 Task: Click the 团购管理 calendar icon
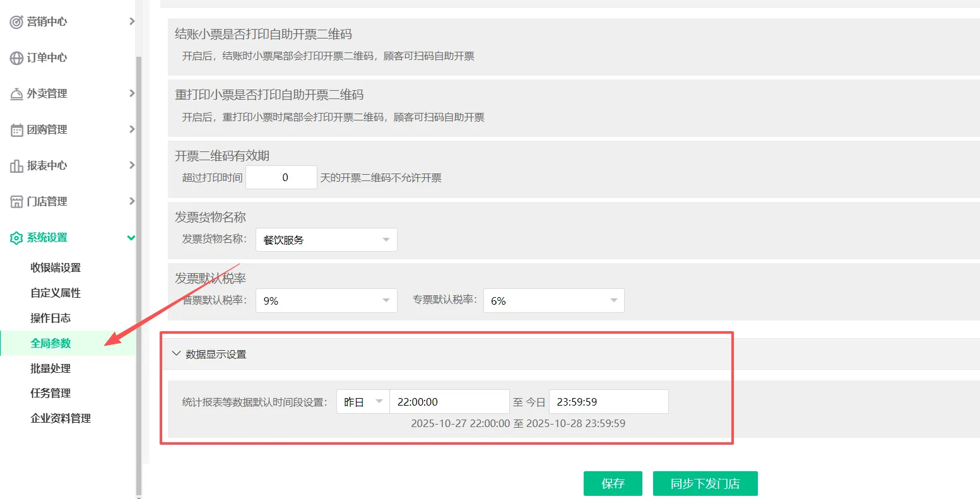tap(16, 130)
